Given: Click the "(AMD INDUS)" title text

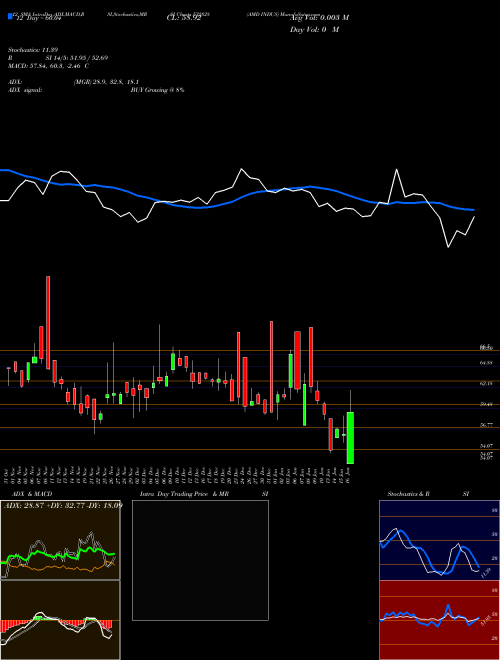Looking at the screenshot, I should click(263, 13).
